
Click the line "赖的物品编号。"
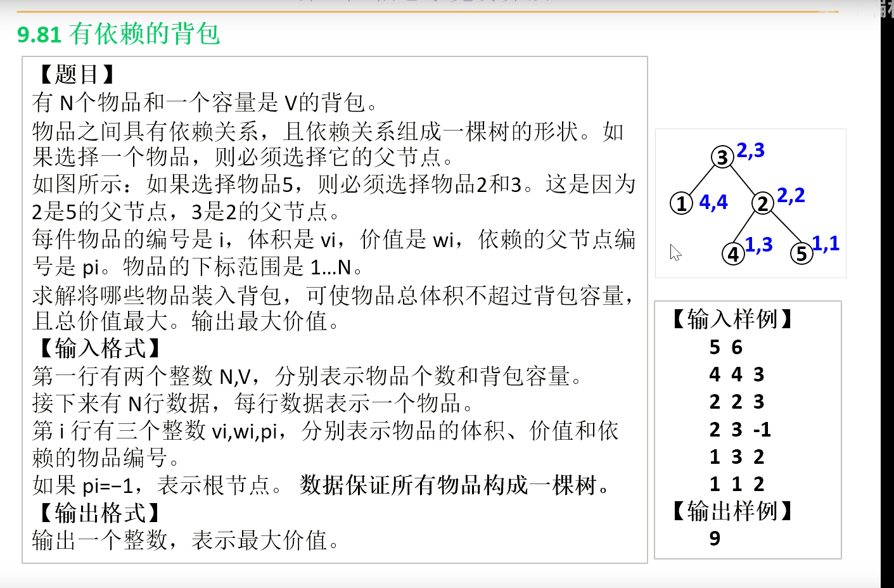(107, 457)
